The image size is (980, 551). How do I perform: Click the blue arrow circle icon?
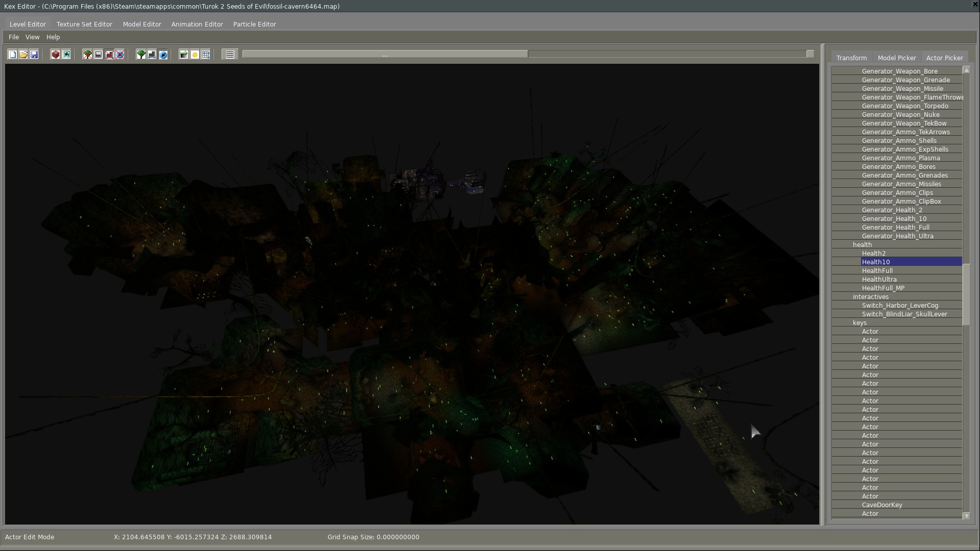click(163, 55)
